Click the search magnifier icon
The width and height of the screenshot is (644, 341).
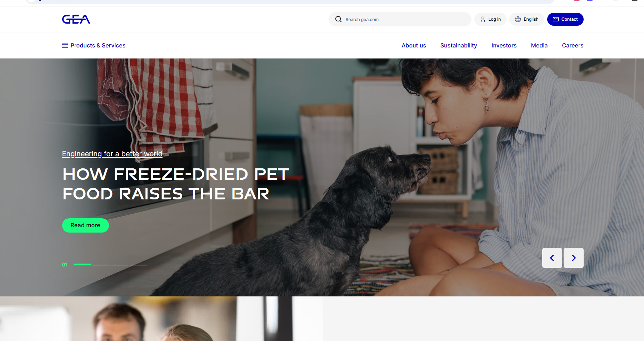[x=338, y=19]
